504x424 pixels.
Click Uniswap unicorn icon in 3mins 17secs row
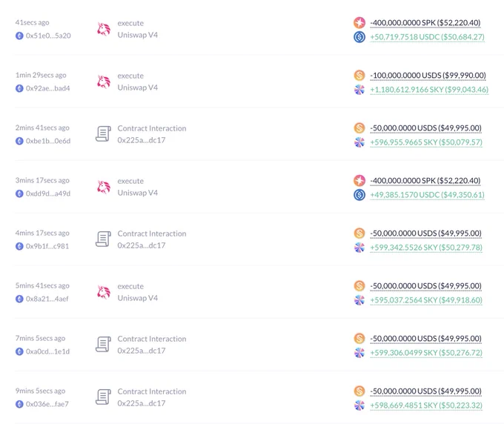click(x=104, y=187)
